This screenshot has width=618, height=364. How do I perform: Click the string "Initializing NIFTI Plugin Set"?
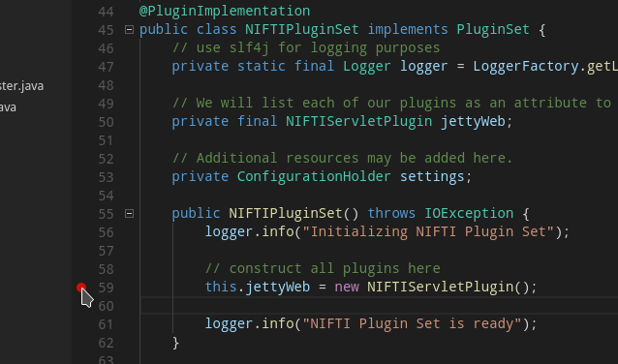click(428, 231)
